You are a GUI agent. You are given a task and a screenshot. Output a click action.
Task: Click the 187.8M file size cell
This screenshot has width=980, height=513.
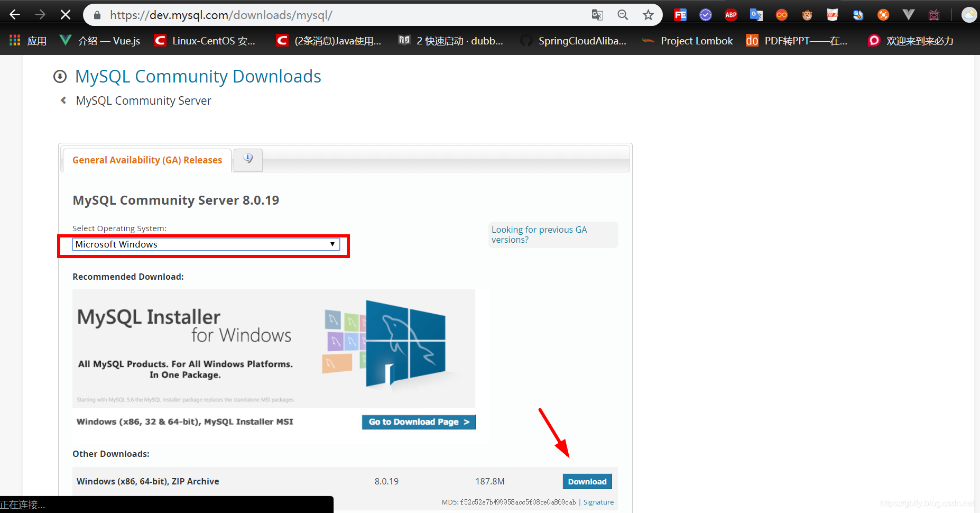click(x=490, y=481)
